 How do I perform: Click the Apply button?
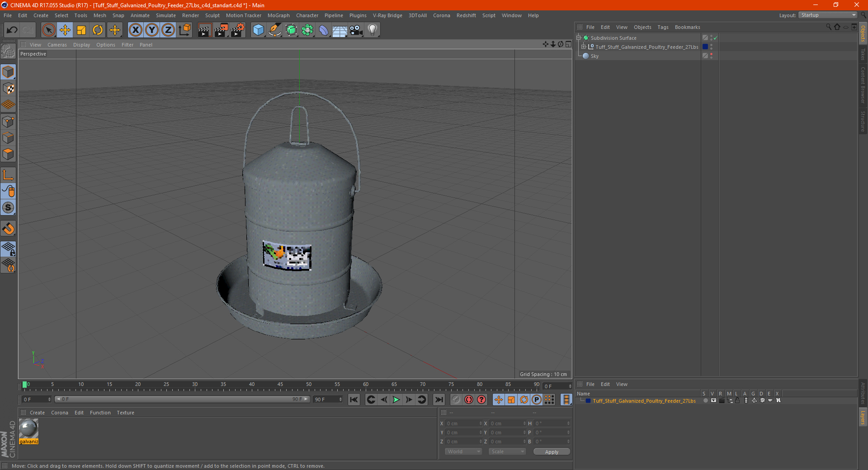pos(552,452)
